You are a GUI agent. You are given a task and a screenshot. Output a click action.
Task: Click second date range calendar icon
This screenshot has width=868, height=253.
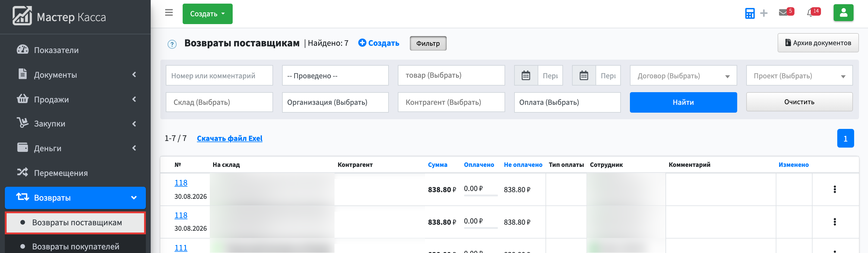coord(583,76)
